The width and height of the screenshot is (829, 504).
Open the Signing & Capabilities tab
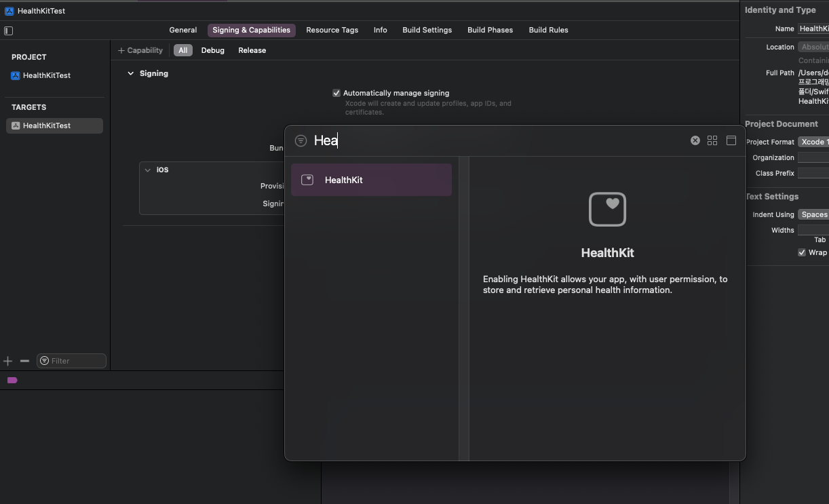(x=252, y=30)
